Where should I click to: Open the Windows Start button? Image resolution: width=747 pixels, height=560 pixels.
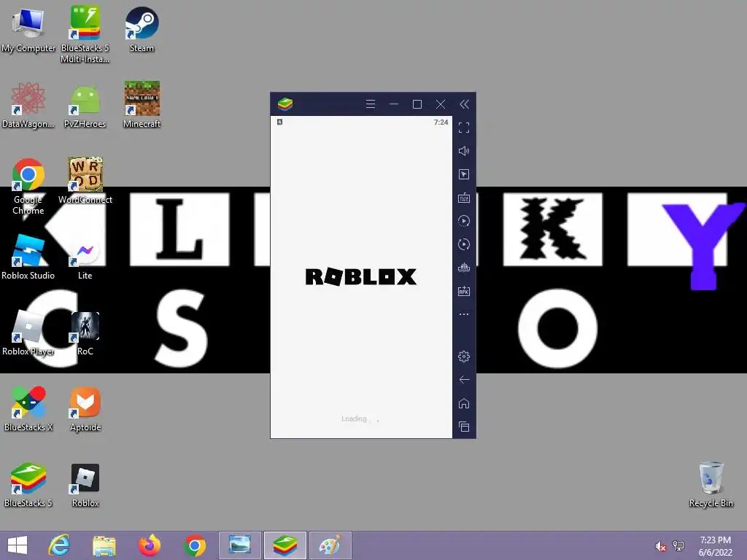(x=18, y=545)
